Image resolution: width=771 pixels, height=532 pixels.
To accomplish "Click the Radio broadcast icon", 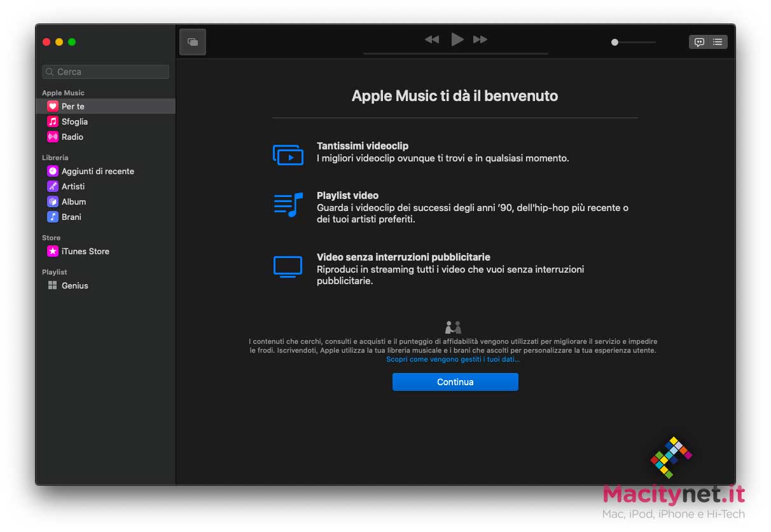I will (53, 137).
